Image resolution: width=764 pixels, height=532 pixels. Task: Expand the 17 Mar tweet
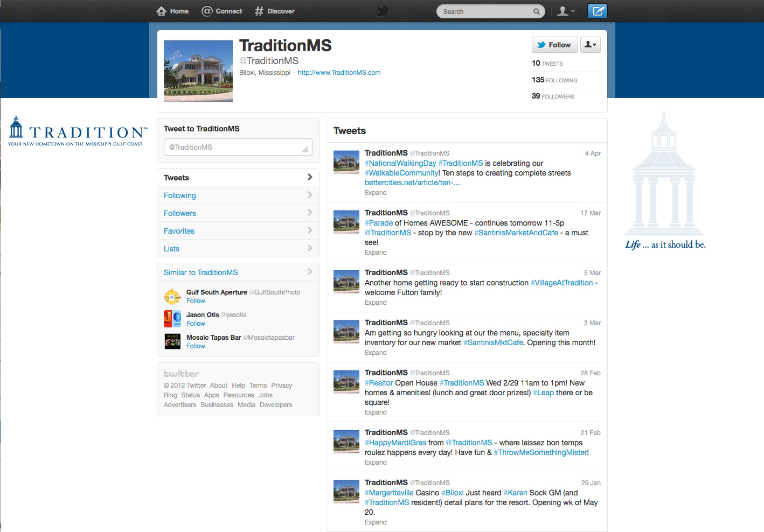pos(376,253)
